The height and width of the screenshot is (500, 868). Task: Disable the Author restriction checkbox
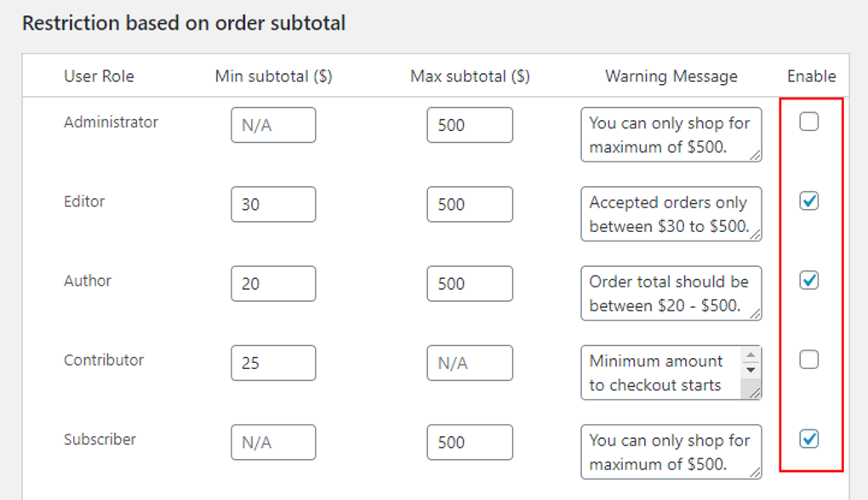click(808, 281)
